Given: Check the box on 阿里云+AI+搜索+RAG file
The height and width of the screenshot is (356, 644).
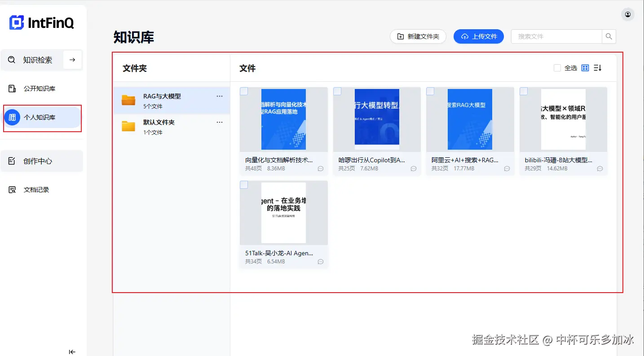Looking at the screenshot, I should coord(430,91).
